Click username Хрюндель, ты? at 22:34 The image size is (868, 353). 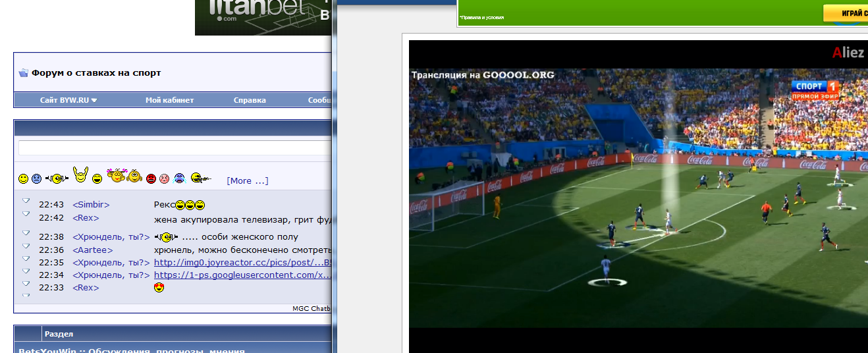click(111, 275)
